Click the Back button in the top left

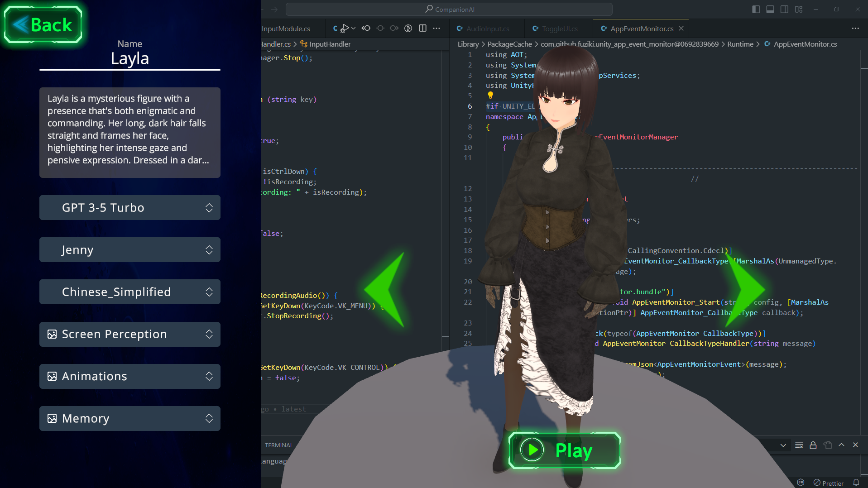[x=43, y=24]
